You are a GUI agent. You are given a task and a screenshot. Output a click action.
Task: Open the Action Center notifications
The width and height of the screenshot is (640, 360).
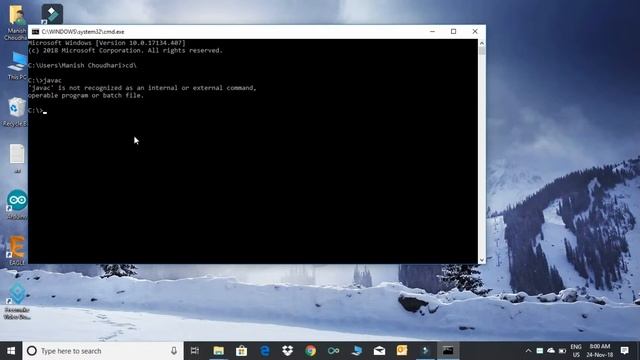click(x=624, y=351)
